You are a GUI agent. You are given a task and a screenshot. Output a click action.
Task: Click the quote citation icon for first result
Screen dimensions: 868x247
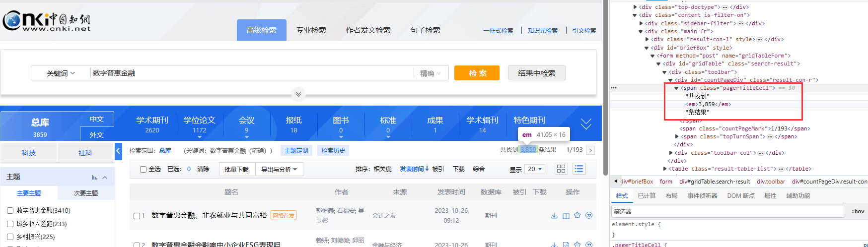pyautogui.click(x=589, y=216)
